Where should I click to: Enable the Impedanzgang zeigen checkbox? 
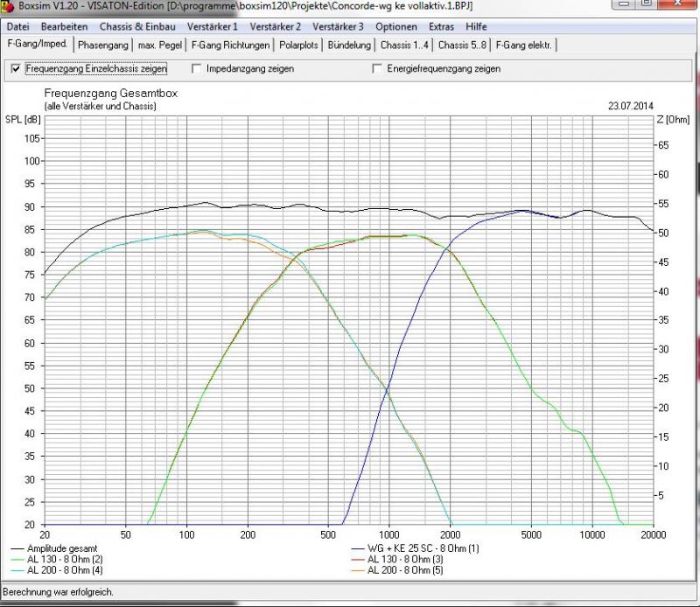coord(197,68)
